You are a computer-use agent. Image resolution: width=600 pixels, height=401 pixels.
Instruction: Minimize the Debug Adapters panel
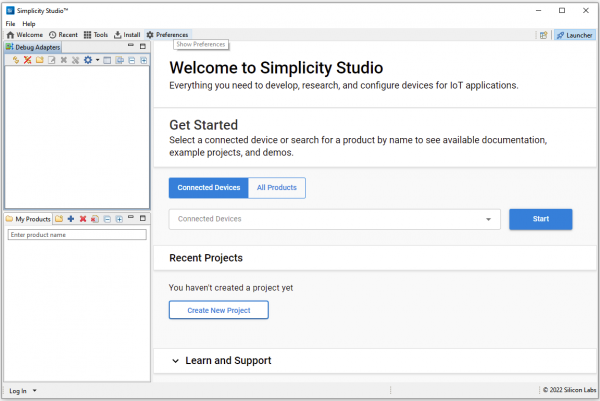131,46
